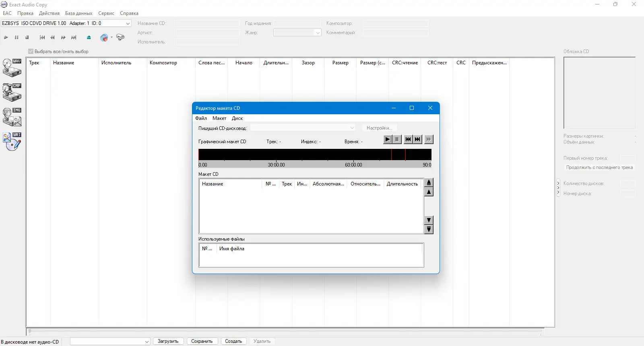Open the Макет menu in layout editor
This screenshot has width=644, height=346.
tap(219, 118)
